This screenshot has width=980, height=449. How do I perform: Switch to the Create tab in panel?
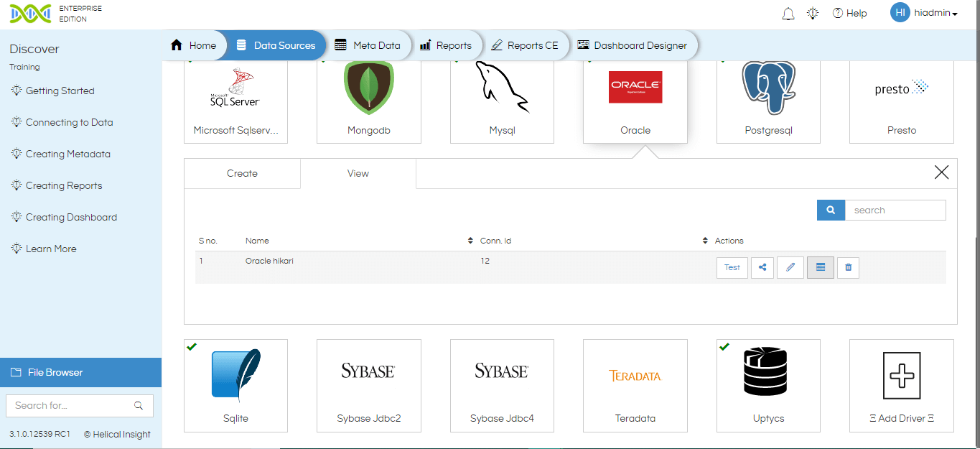(242, 173)
